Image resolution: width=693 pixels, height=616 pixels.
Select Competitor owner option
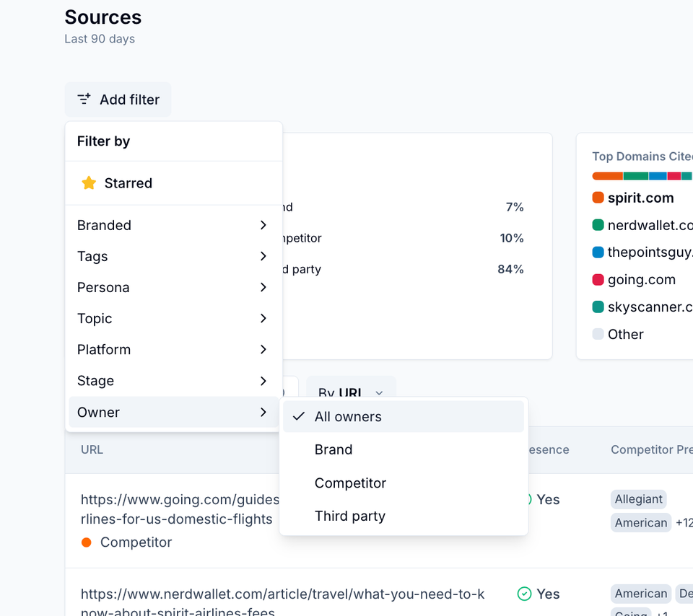[x=350, y=483]
